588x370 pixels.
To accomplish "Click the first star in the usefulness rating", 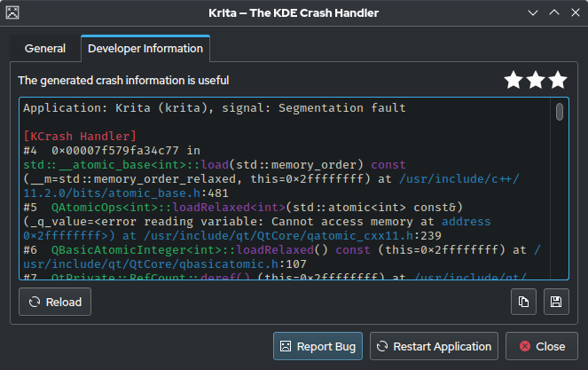I will 514,81.
